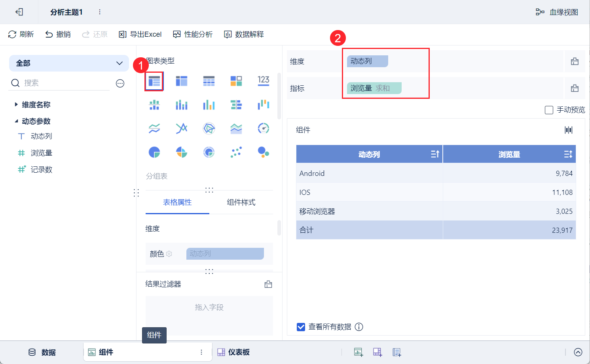
Task: Sort the 浏览量 column header
Action: 568,154
